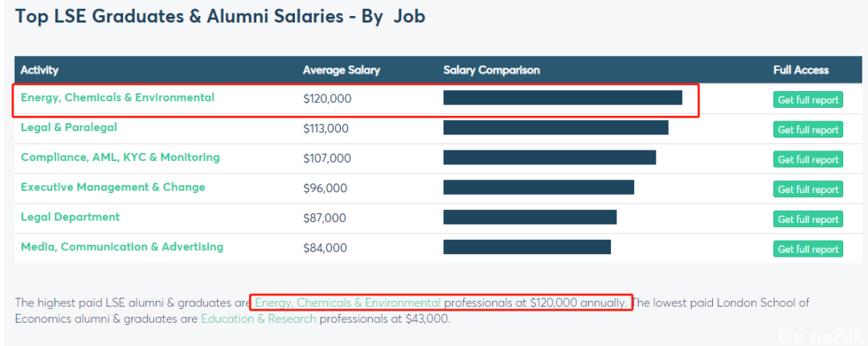This screenshot has height=346, width=868.
Task: Select the Full Access column header
Action: pos(801,71)
